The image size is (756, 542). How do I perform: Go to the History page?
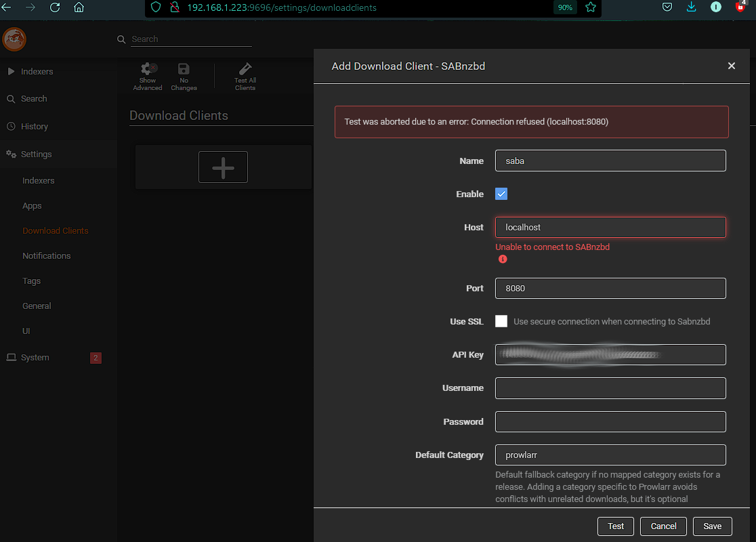tap(34, 126)
